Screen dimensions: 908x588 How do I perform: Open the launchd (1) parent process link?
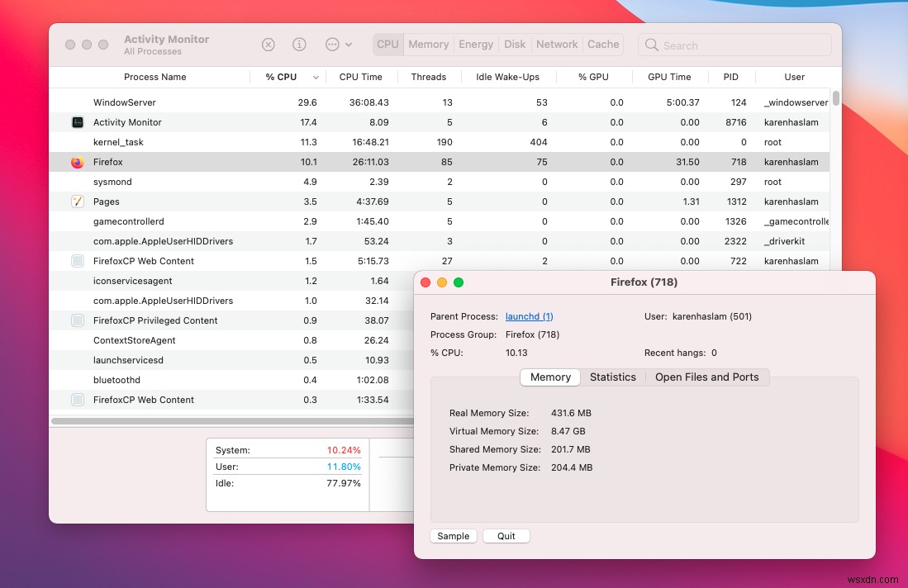point(529,316)
